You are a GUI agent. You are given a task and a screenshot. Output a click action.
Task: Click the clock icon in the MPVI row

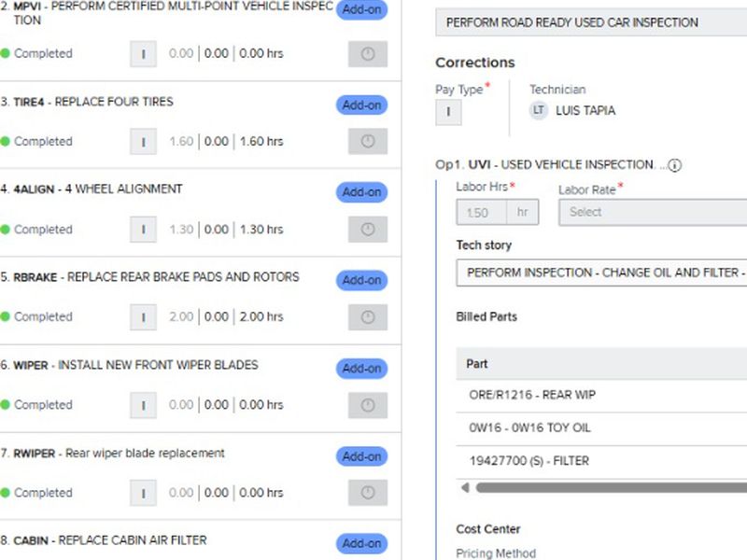(367, 54)
